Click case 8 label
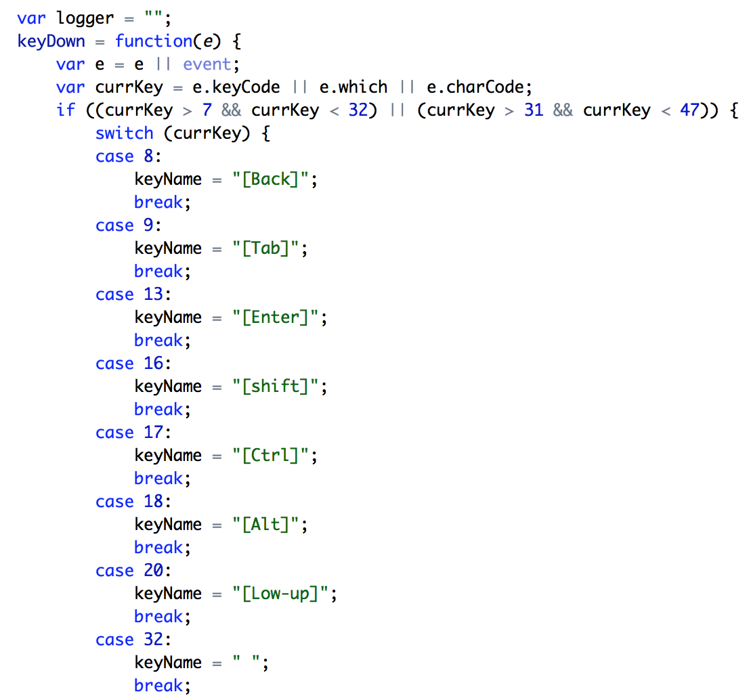 pyautogui.click(x=124, y=156)
